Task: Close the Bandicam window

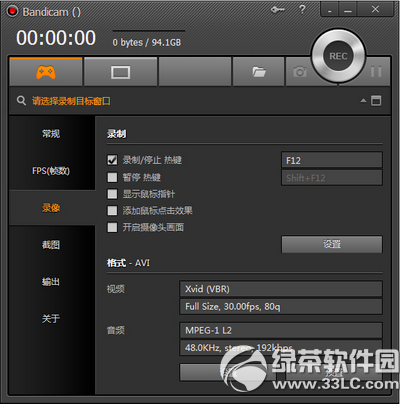Action: coord(375,9)
